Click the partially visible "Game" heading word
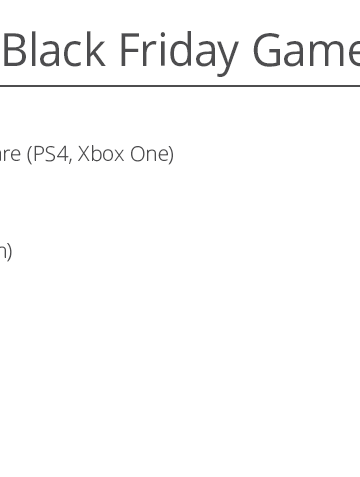 click(307, 50)
